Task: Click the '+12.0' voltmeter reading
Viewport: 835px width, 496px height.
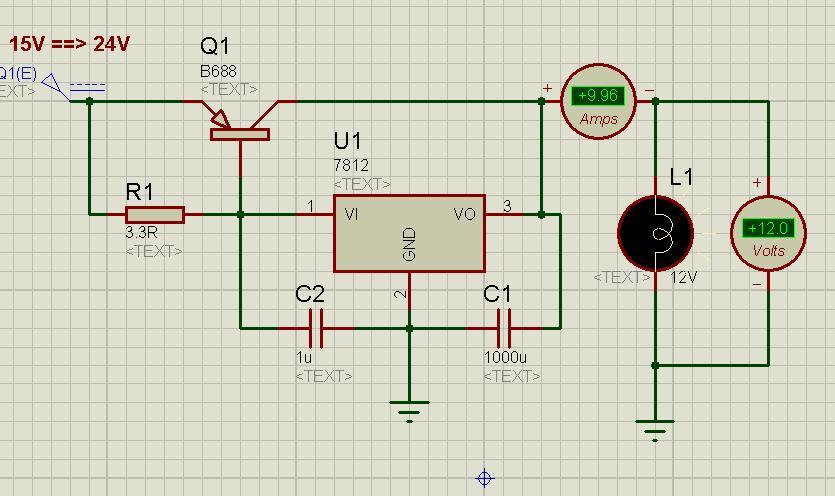Action: 768,229
